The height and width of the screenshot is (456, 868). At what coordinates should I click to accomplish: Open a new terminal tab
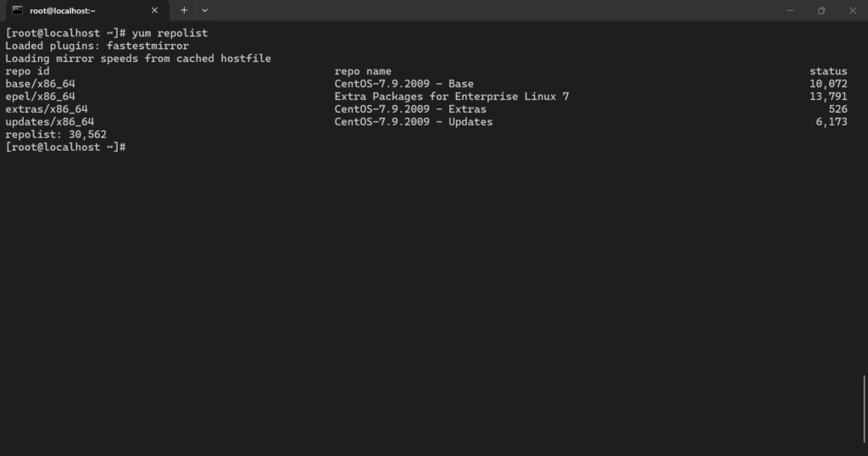click(184, 10)
